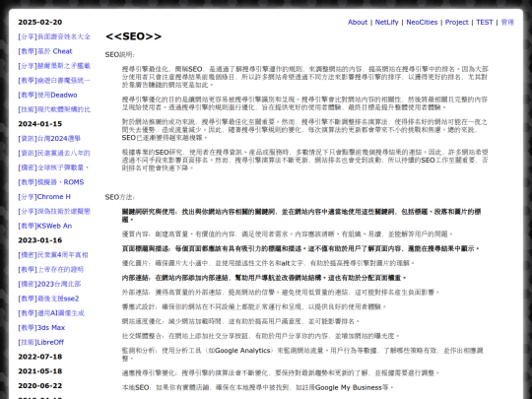532x399 pixels.
Task: Click the 'SEO方法:' section label
Action: point(120,197)
